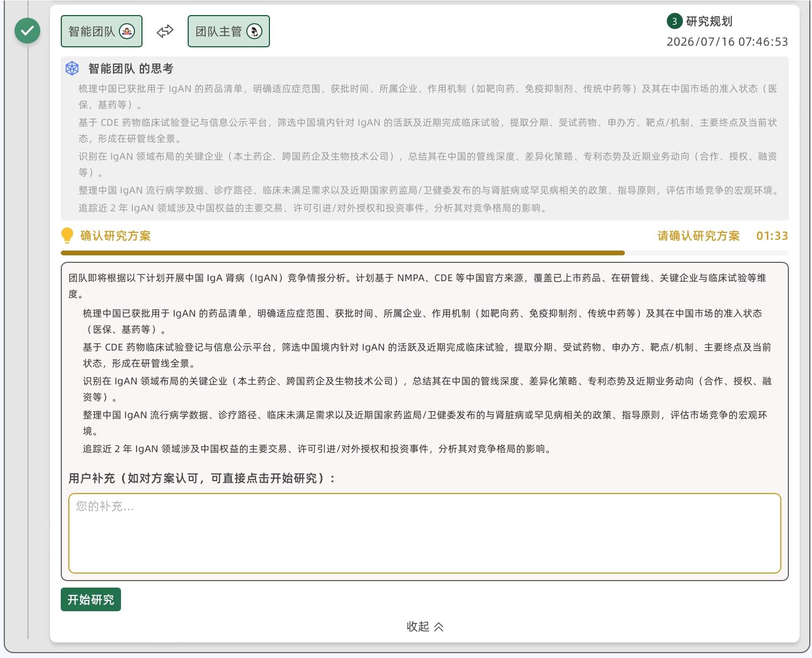Click the double-arrow exchange icon

tap(165, 31)
